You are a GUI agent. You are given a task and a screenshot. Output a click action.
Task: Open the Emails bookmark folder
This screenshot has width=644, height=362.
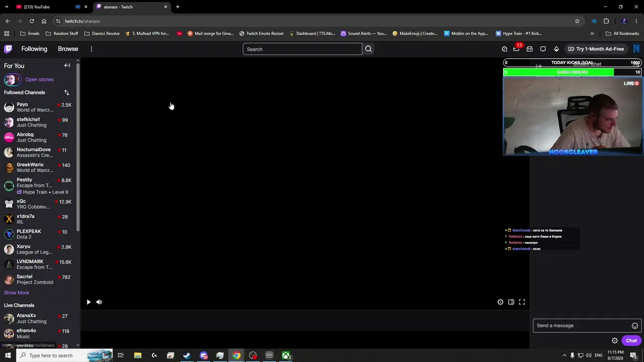30,34
